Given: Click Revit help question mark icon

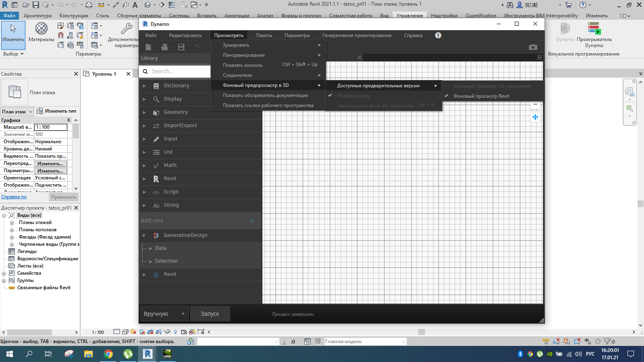Looking at the screenshot, I should [x=582, y=5].
